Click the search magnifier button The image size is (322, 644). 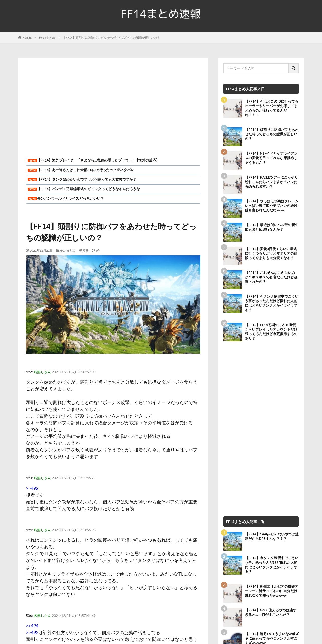293,68
